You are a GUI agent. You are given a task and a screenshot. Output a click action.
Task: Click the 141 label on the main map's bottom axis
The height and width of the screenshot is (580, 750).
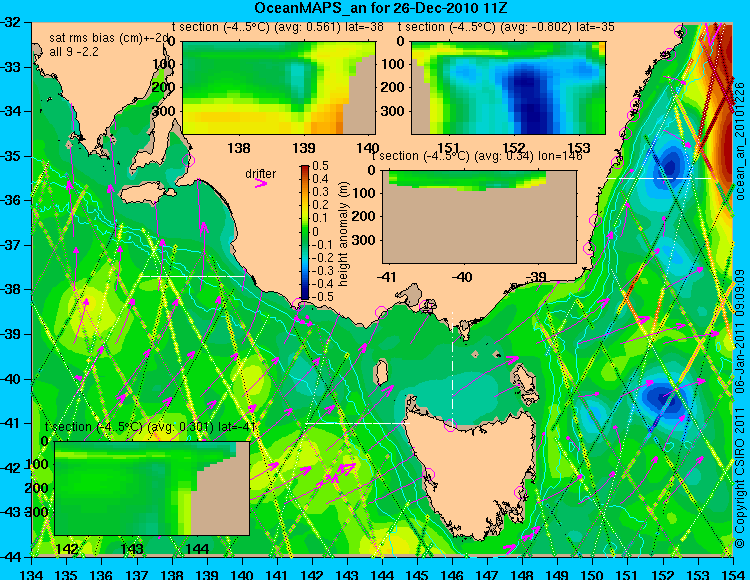277,574
